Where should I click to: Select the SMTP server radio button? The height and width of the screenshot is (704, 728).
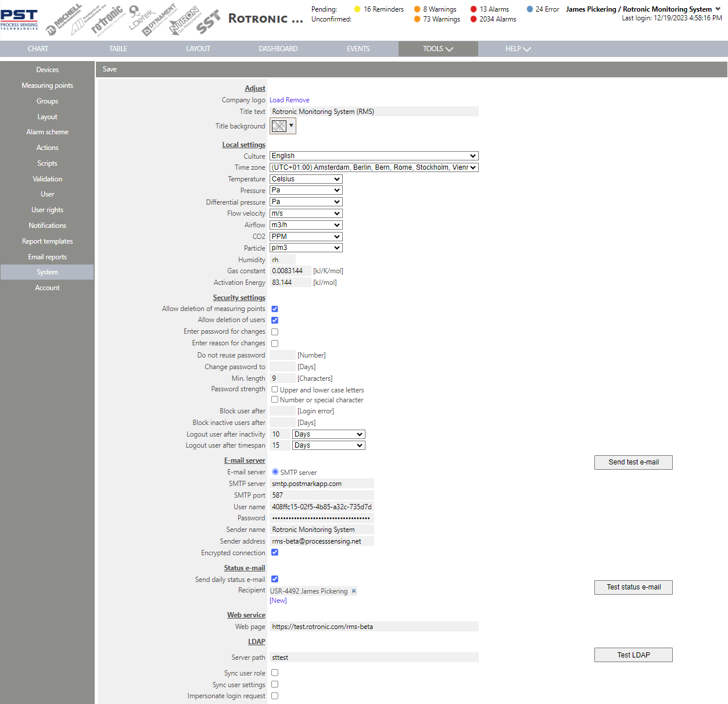pyautogui.click(x=275, y=471)
